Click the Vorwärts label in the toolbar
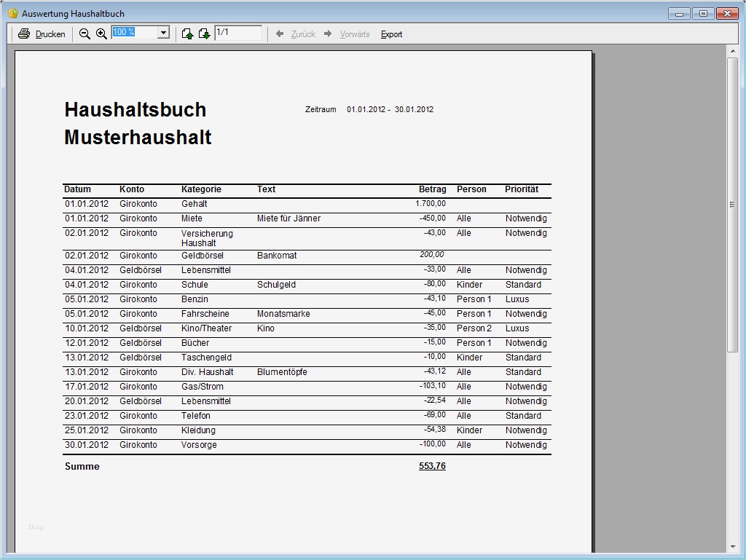The image size is (746, 560). click(x=355, y=34)
